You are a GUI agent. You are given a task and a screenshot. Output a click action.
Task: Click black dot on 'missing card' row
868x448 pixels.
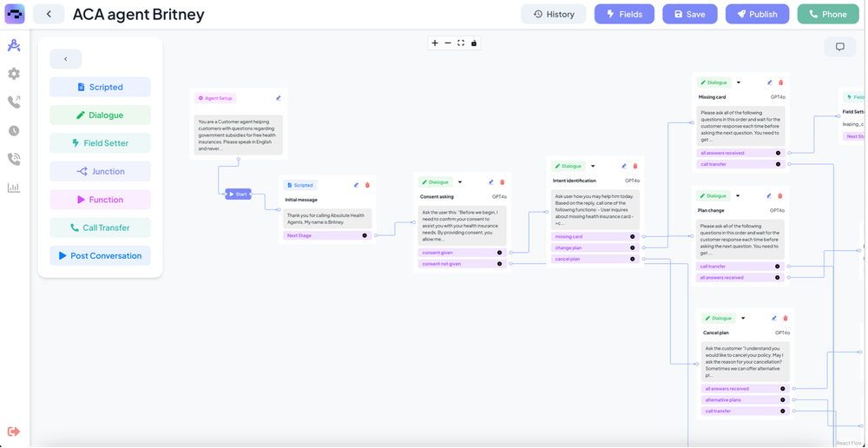pyautogui.click(x=632, y=236)
